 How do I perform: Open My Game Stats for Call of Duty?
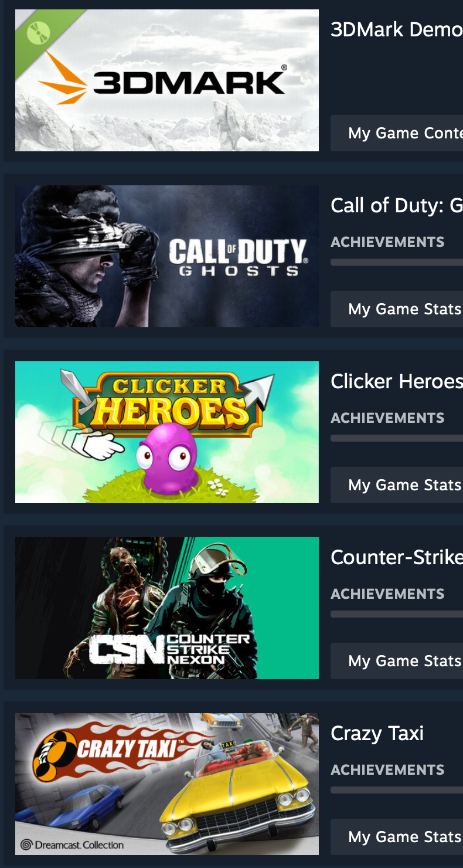pyautogui.click(x=397, y=309)
